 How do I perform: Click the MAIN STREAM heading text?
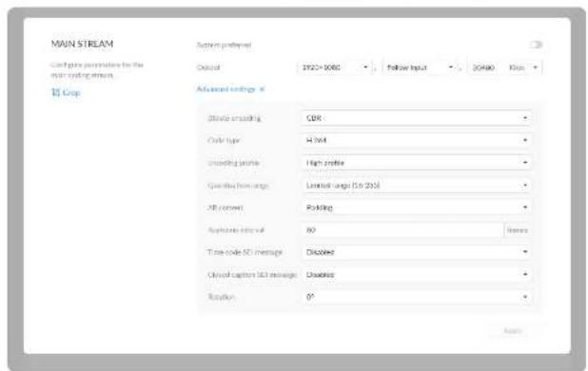pyautogui.click(x=82, y=44)
